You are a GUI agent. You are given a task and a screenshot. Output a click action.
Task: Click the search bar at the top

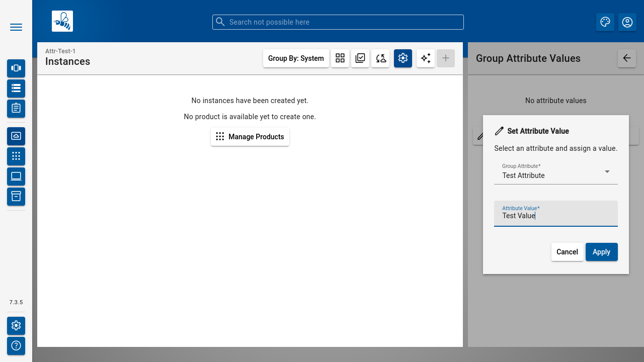[x=338, y=22]
